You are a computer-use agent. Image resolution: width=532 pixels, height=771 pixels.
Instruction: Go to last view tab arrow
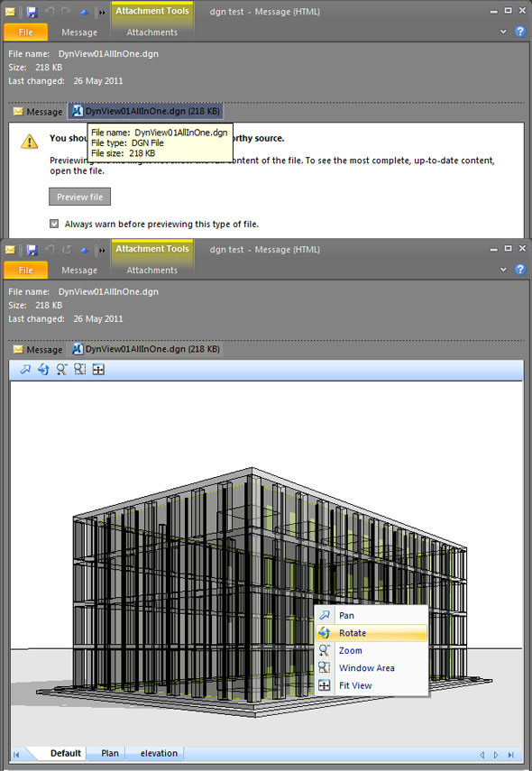(511, 755)
